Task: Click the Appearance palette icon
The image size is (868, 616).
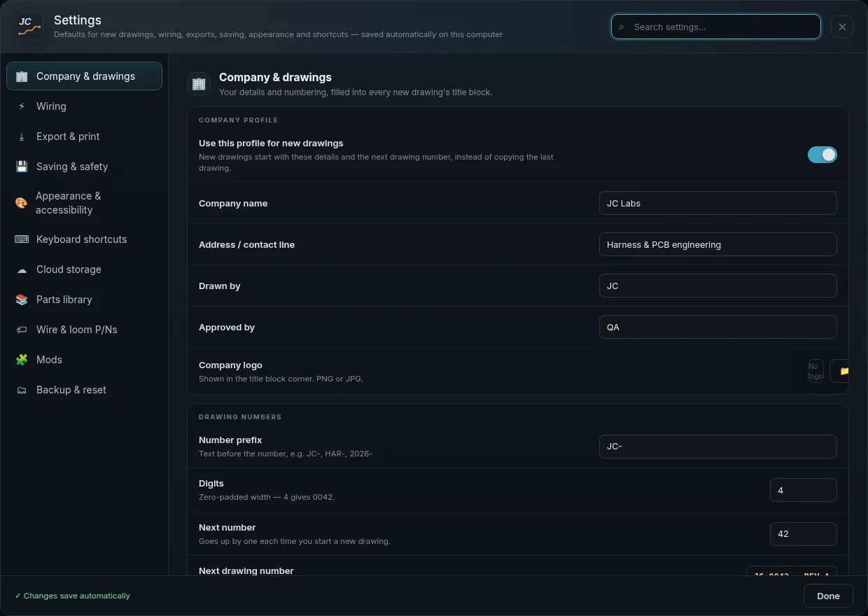Action: [22, 203]
